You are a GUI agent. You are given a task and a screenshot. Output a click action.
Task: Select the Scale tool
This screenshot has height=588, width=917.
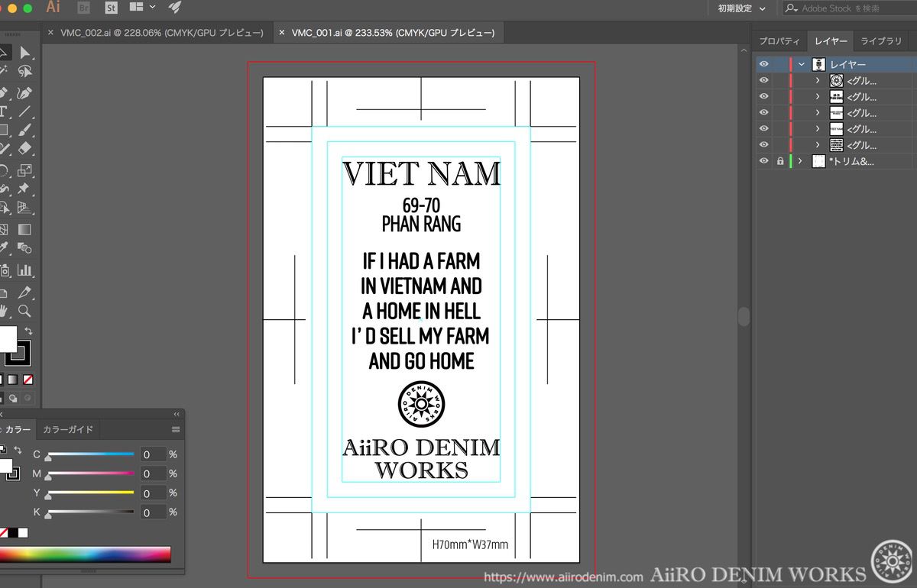25,170
